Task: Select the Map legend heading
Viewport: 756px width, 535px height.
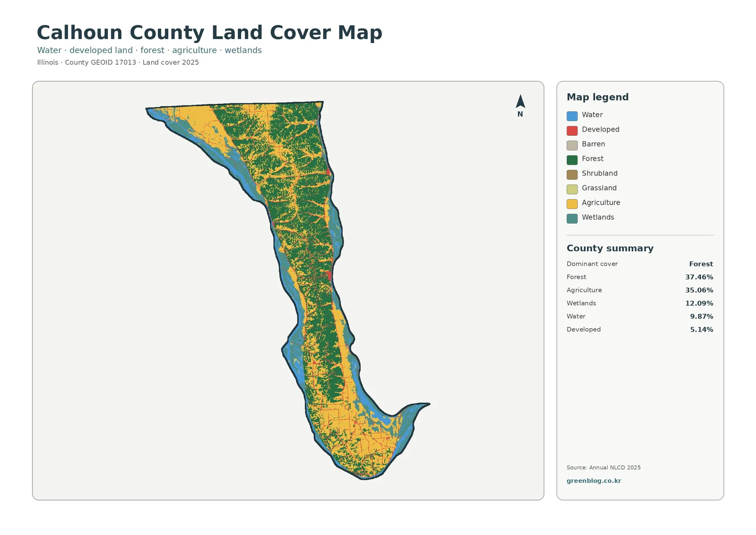Action: click(598, 97)
